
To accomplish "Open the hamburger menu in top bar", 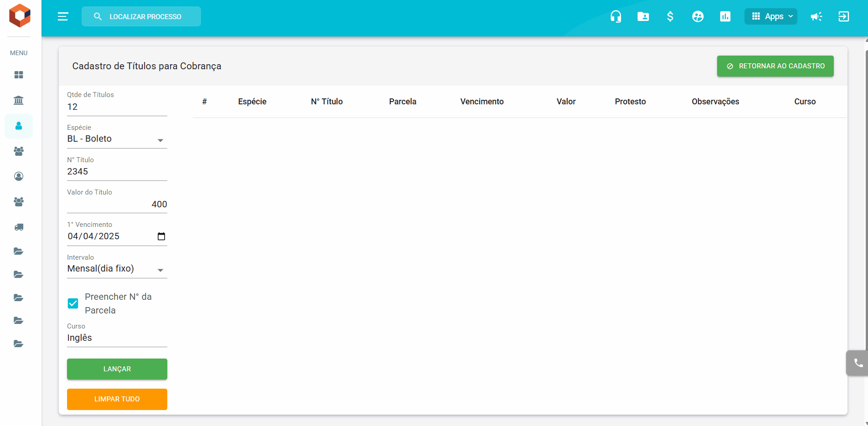I will pos(63,16).
